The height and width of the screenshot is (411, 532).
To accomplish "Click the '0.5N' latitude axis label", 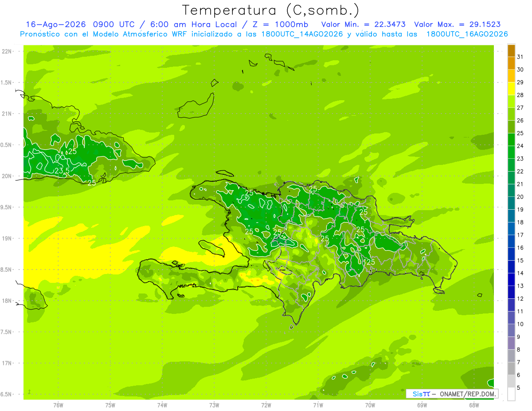I will point(6,145).
